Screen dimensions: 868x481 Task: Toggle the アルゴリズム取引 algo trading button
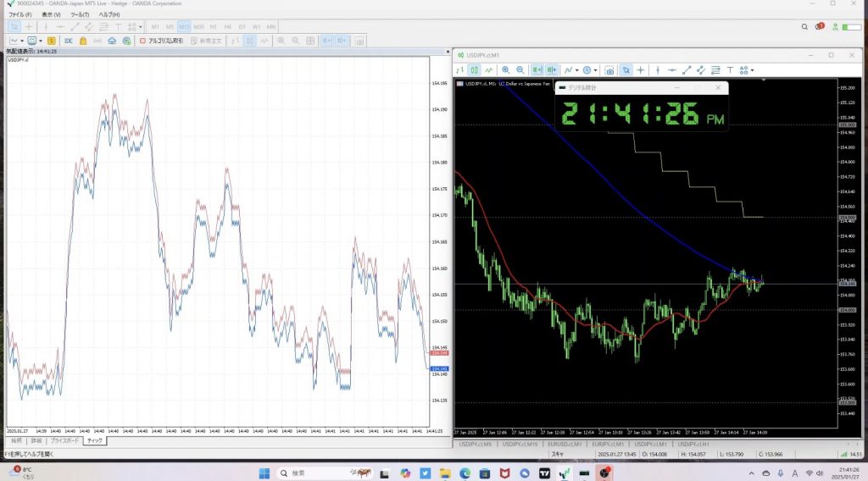(x=161, y=41)
